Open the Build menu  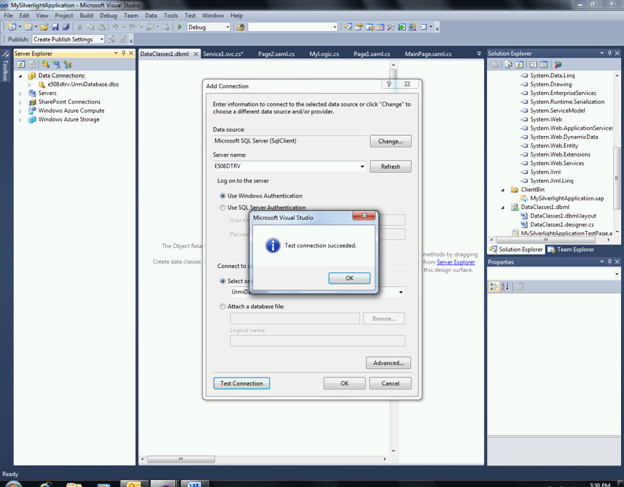(86, 16)
